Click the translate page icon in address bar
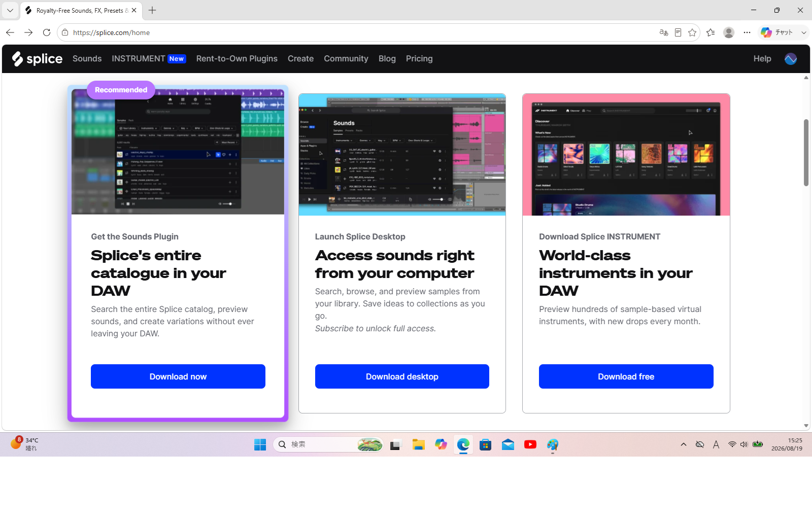This screenshot has width=812, height=520. [x=663, y=32]
